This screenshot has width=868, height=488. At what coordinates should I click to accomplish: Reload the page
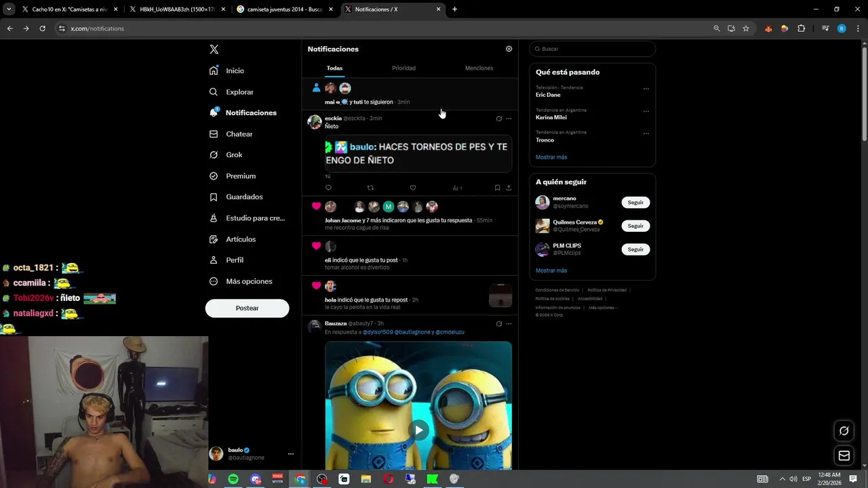42,28
